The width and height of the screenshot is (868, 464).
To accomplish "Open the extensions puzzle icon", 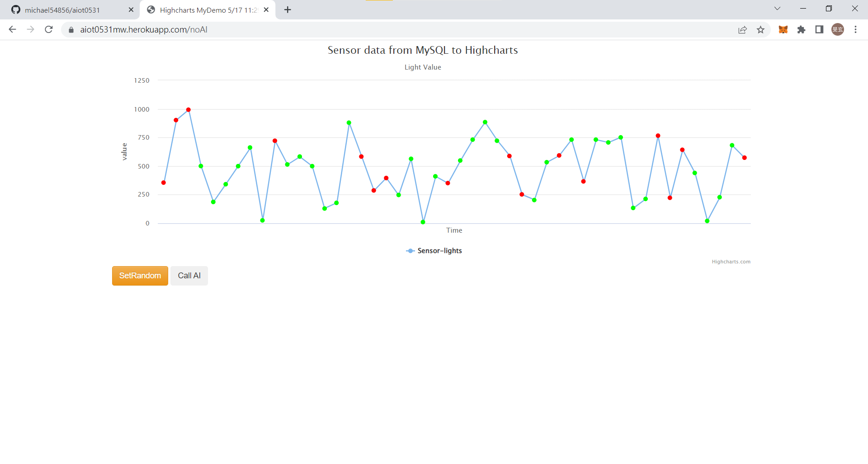I will pos(801,30).
